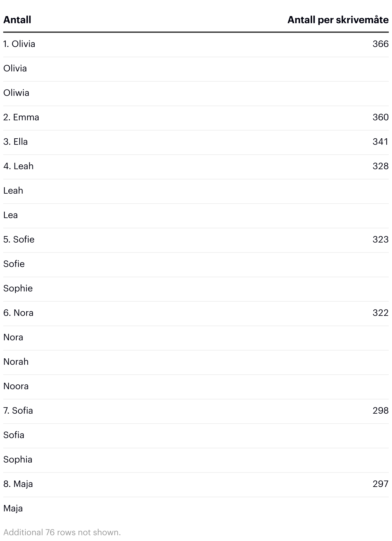Select the ranked row "6. Nora"

(x=19, y=313)
